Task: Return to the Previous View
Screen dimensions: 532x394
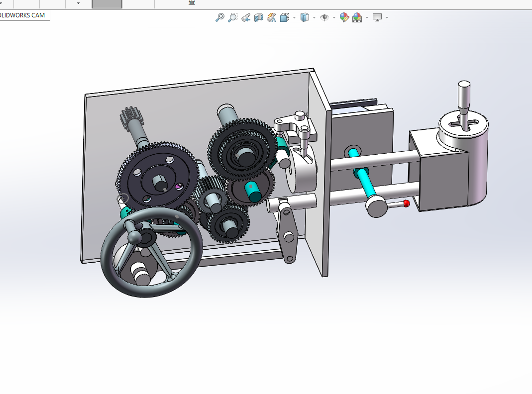Action: (246, 17)
